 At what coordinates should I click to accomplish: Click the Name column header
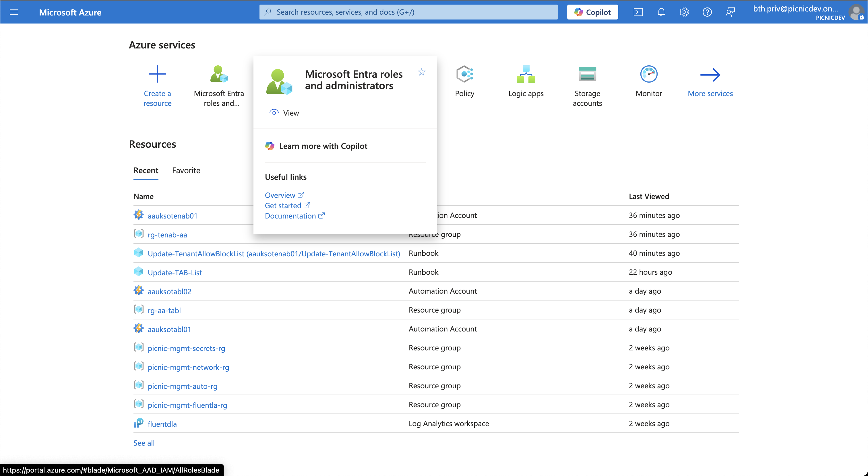point(144,196)
